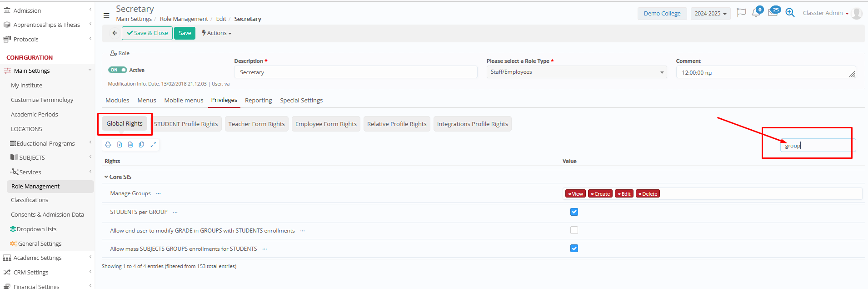Export the rights table to Excel

(x=120, y=145)
